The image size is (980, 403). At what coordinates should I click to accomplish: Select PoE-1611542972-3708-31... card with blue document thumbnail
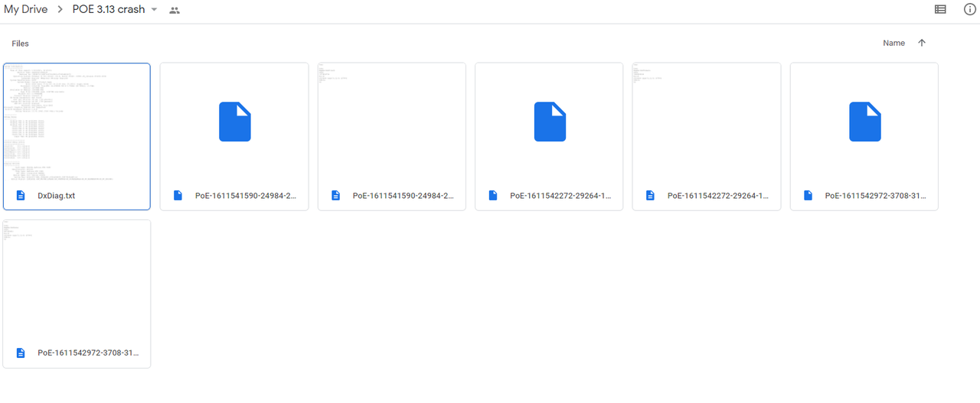[864, 136]
